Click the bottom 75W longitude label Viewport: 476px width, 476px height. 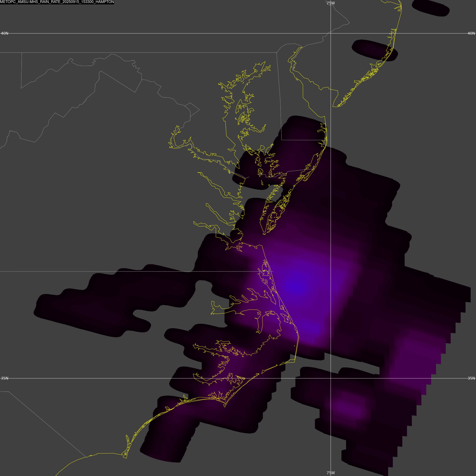click(x=331, y=473)
